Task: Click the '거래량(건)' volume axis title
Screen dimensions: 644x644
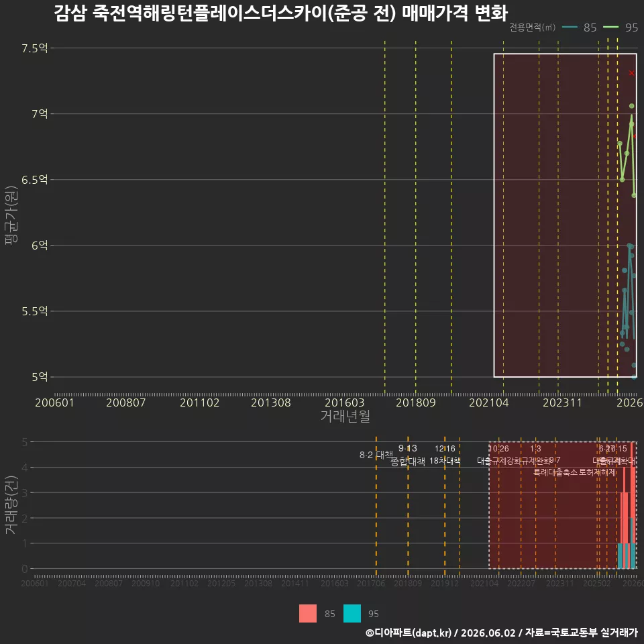Action: 11,504
